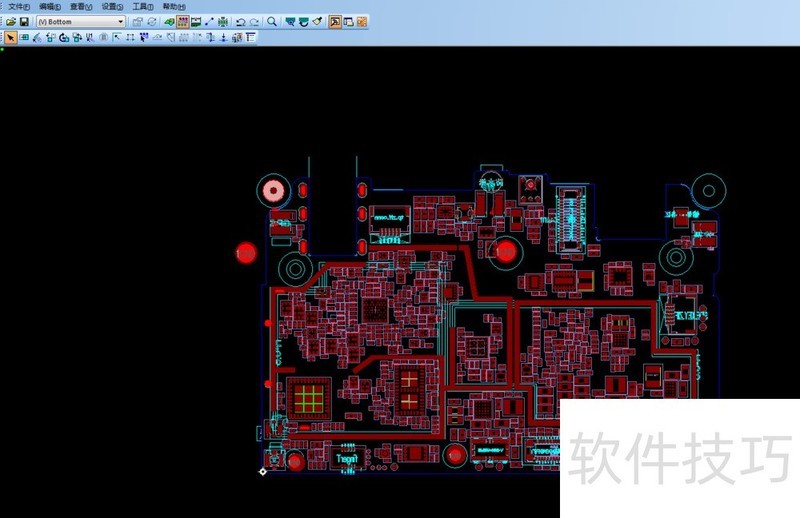Click the cursor-with-grid design toolbar icon
Screen dimensions: 800x518
coord(144,37)
